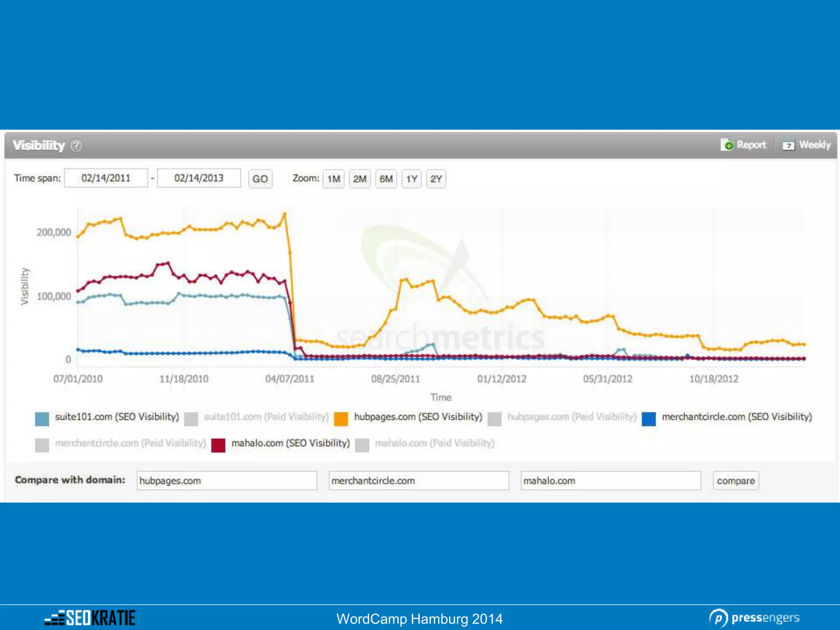840x630 pixels.
Task: Toggle merchantcircle.com Paid Visibility grey swatch
Action: tap(42, 445)
